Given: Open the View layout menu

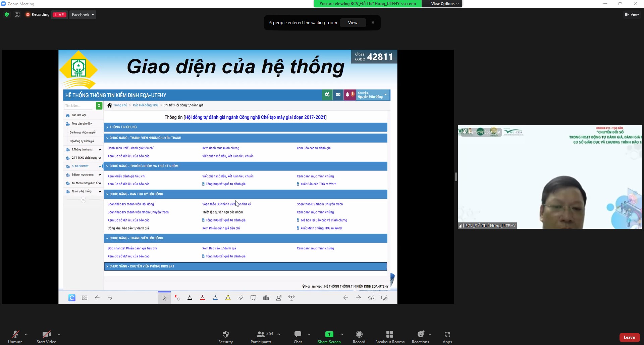Looking at the screenshot, I should point(632,14).
